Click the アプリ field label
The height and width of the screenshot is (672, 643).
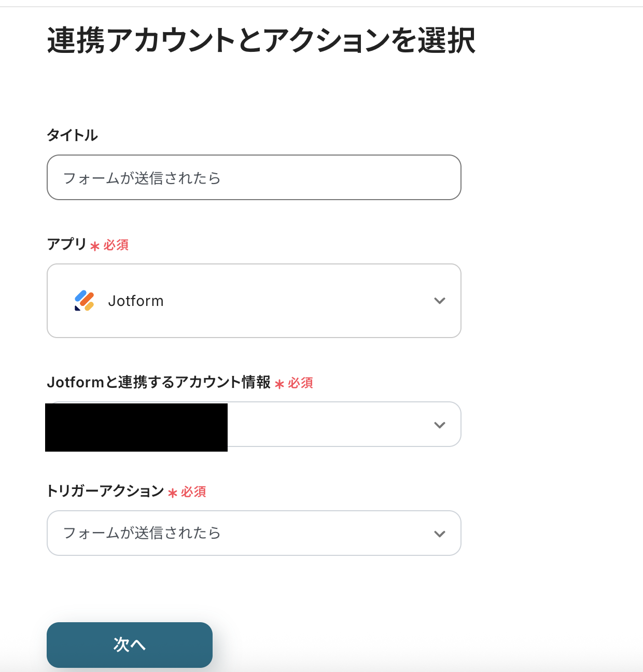(66, 244)
